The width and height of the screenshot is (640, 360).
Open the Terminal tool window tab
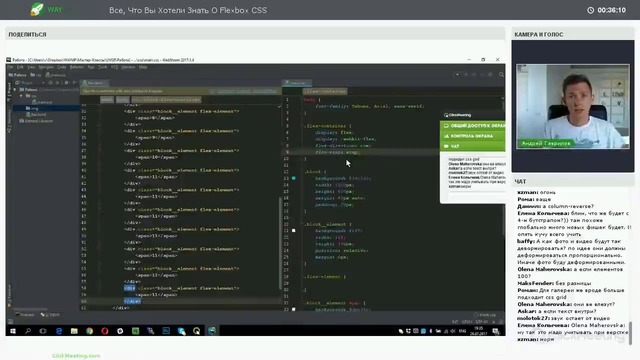click(25, 315)
